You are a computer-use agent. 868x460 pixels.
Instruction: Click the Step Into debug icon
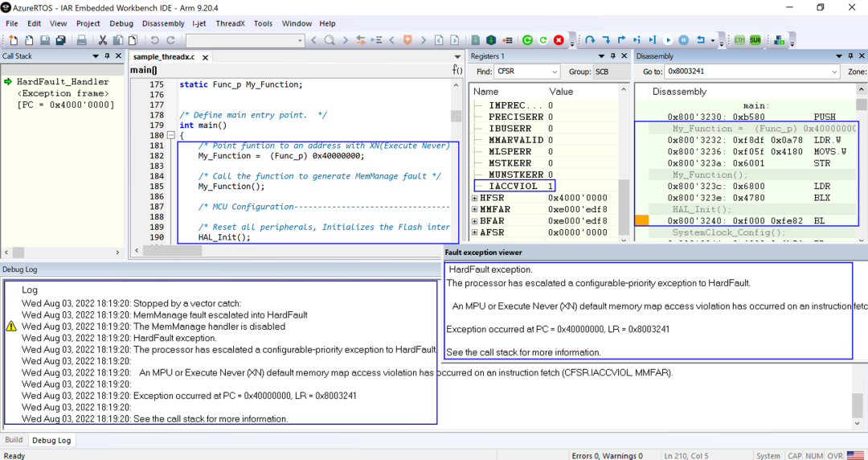606,40
